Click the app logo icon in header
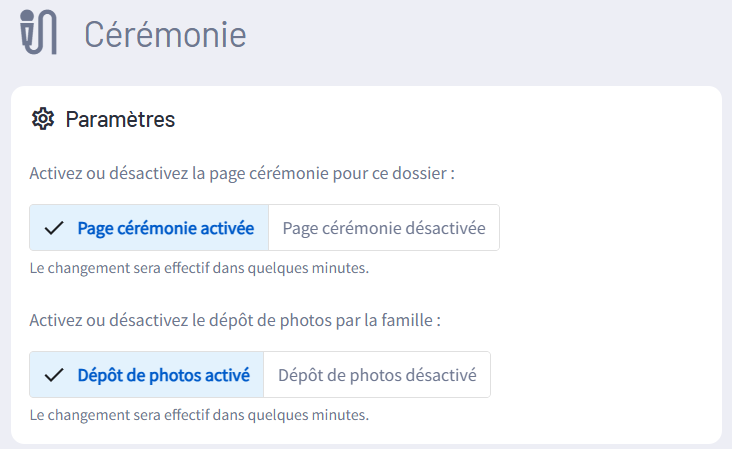This screenshot has height=449, width=732. [39, 33]
